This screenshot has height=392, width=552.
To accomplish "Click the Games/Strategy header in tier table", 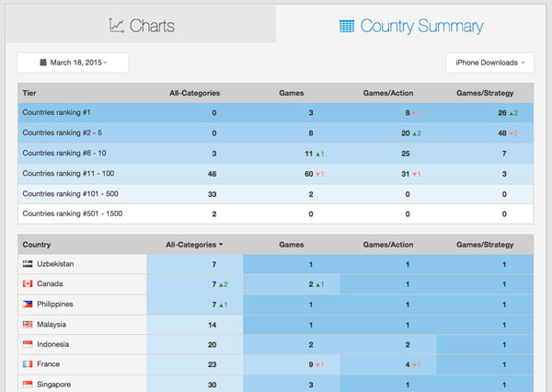I will pyautogui.click(x=485, y=93).
